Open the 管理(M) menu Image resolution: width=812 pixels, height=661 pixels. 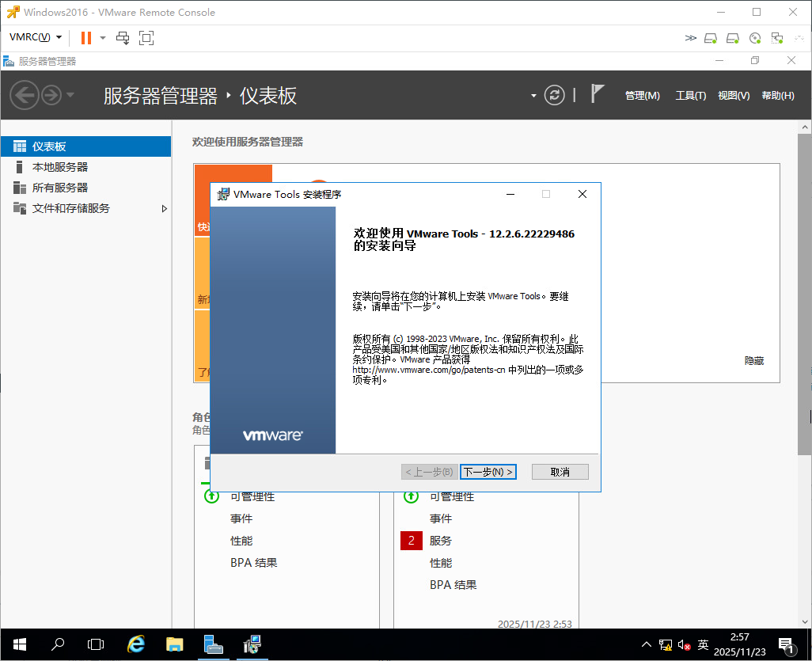pyautogui.click(x=642, y=96)
